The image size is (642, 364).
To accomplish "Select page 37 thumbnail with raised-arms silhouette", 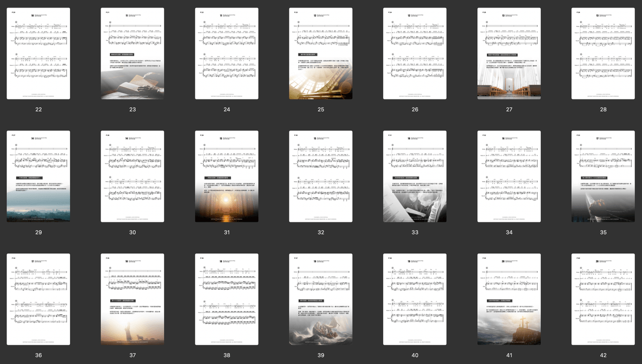I will [133, 299].
